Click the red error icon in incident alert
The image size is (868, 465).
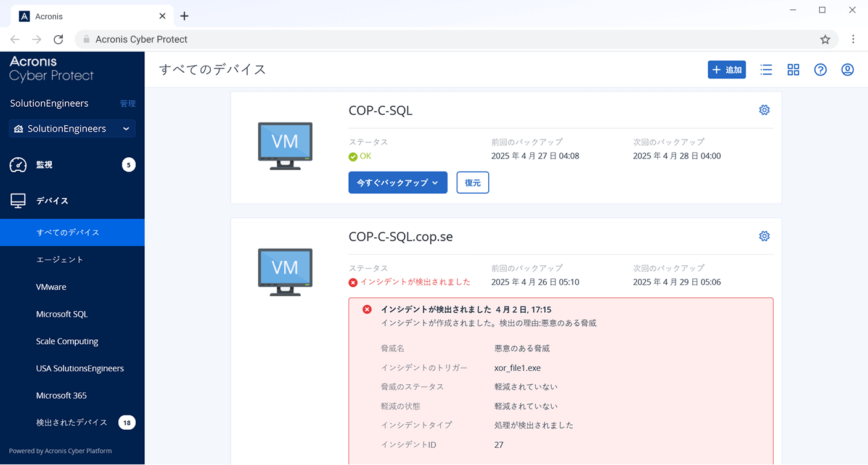coord(367,309)
